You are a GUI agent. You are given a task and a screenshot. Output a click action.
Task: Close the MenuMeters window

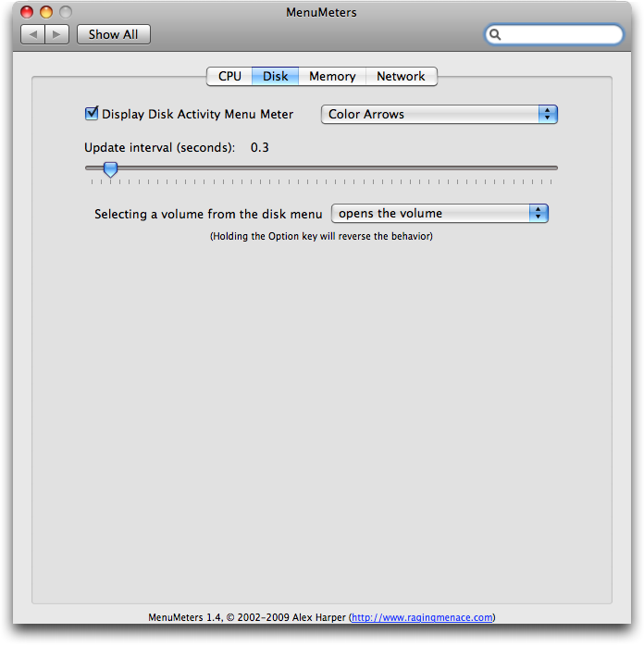tap(27, 12)
